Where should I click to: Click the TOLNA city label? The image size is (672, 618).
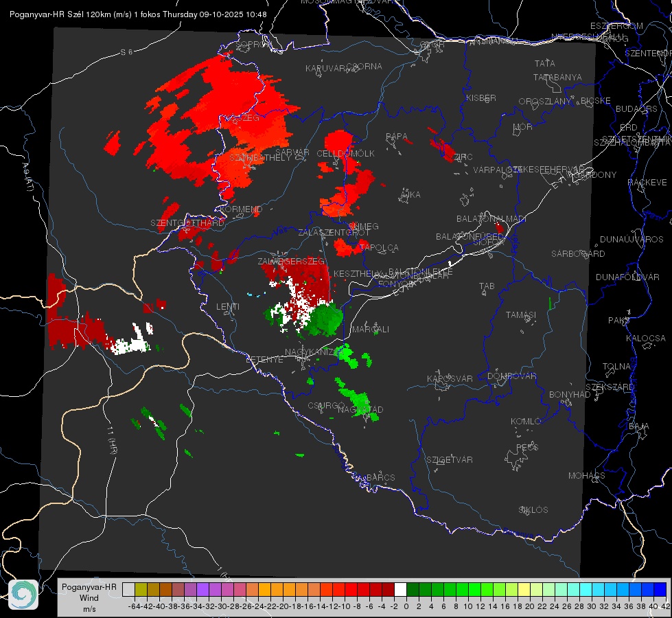(616, 367)
